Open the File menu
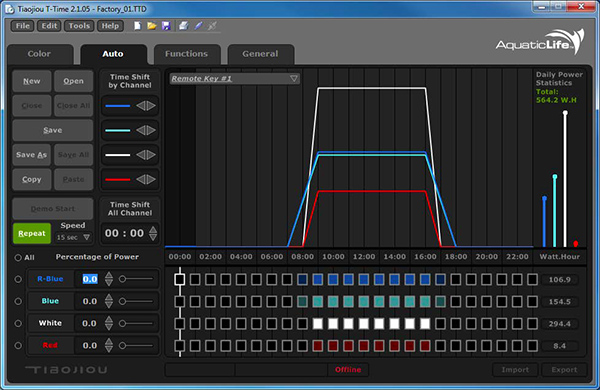Image resolution: width=600 pixels, height=390 pixels. click(23, 26)
